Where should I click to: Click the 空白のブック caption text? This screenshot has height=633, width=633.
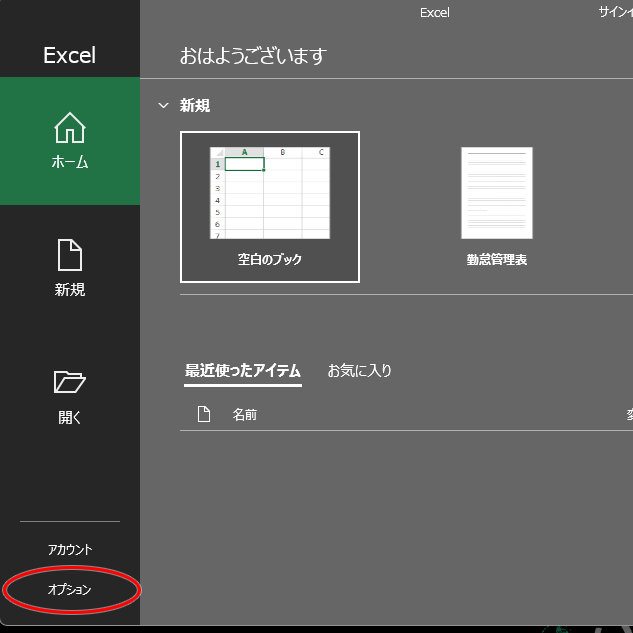tap(270, 259)
